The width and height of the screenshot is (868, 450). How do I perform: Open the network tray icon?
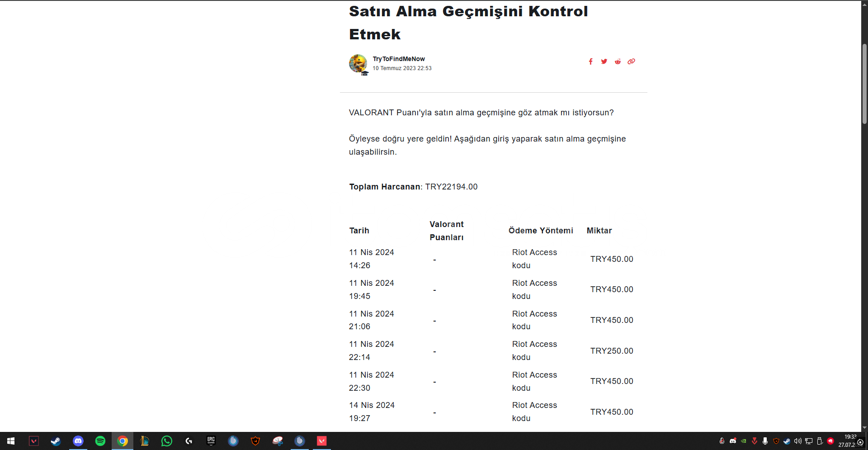(x=809, y=441)
